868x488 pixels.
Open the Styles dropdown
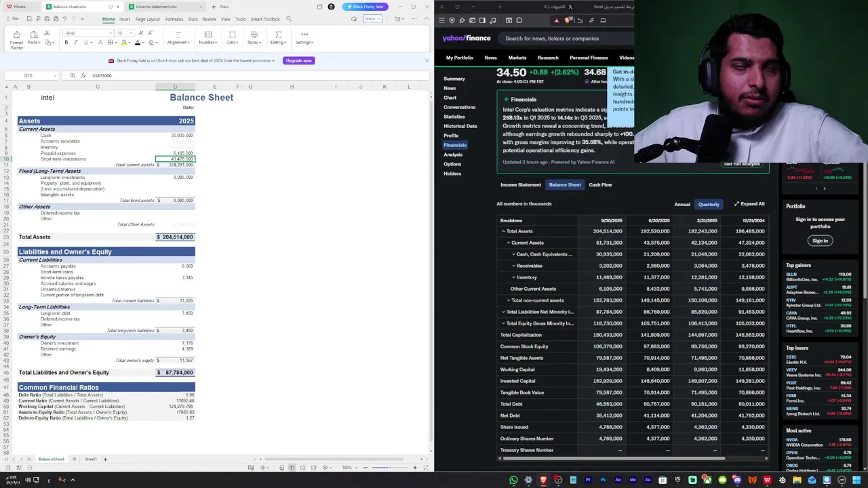point(254,38)
